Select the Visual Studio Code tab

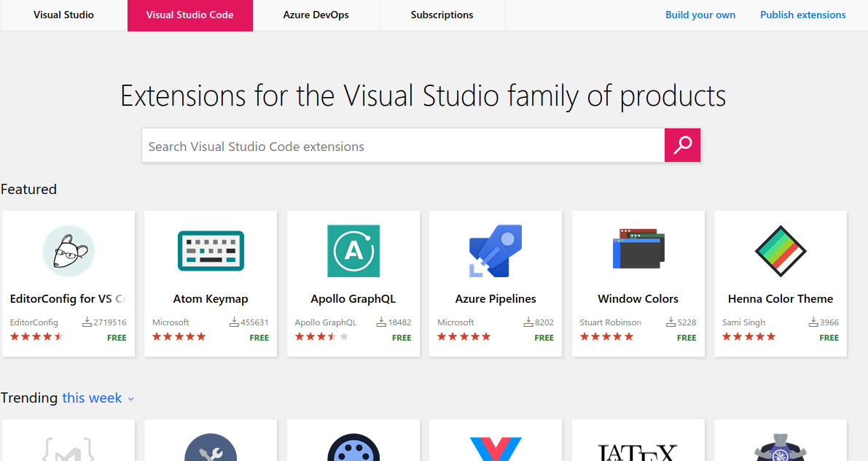(x=190, y=15)
